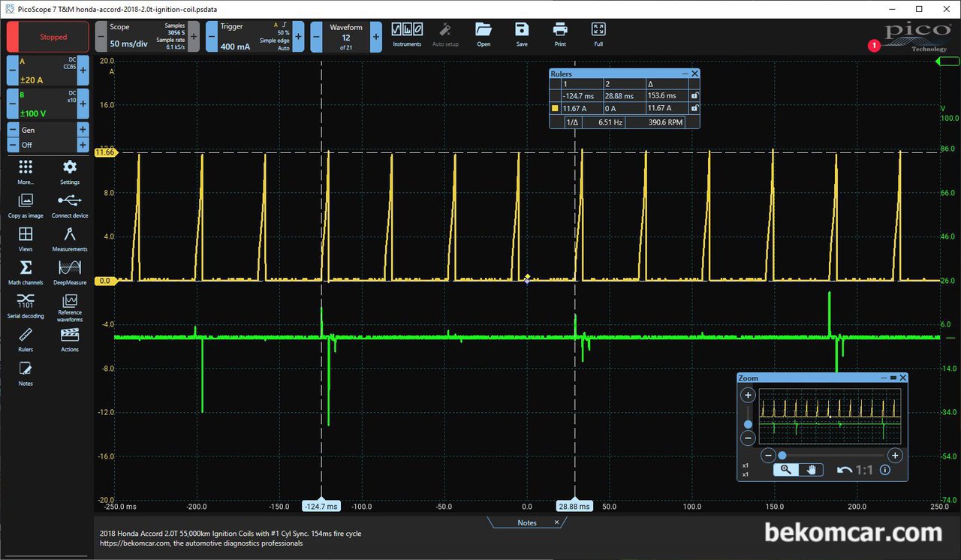Show Zoom panel info icon
This screenshot has height=560, width=961.
click(x=885, y=470)
